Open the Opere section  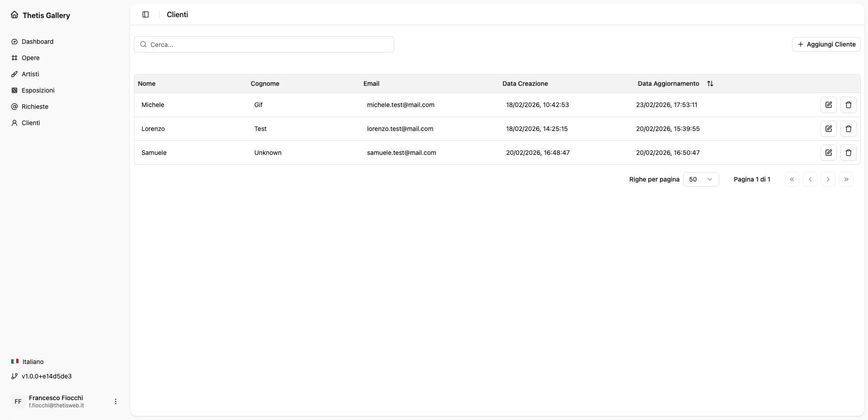(30, 58)
